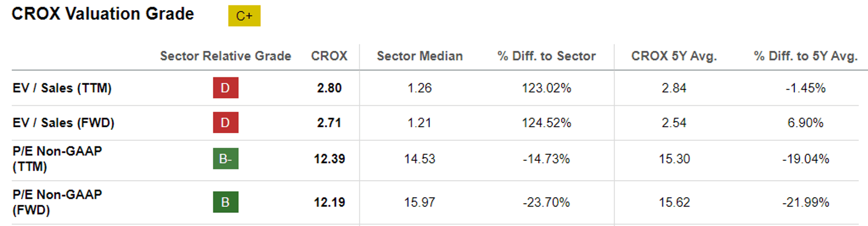Click the % Diff. to Sector header
Viewport: 868px width, 226px height.
tap(546, 56)
